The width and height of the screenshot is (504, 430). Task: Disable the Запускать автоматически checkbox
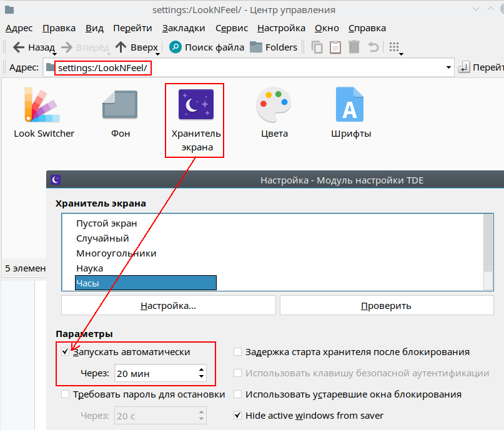[66, 352]
